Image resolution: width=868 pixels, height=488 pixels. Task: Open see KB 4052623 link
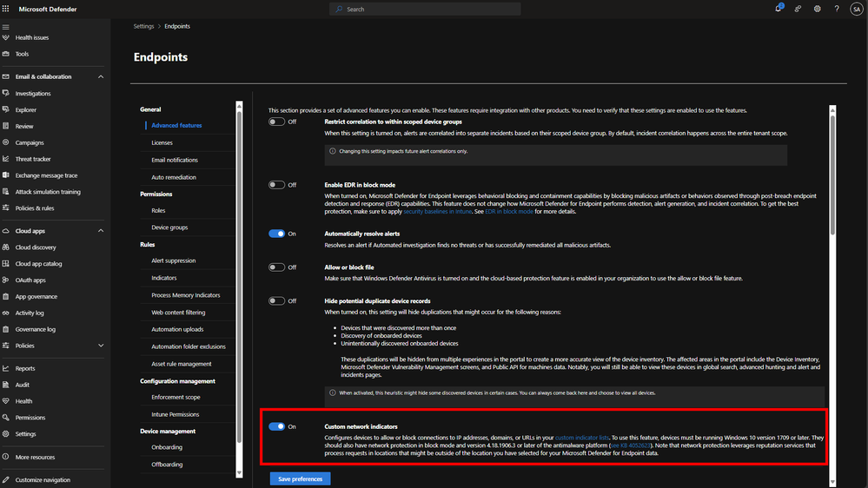point(631,445)
